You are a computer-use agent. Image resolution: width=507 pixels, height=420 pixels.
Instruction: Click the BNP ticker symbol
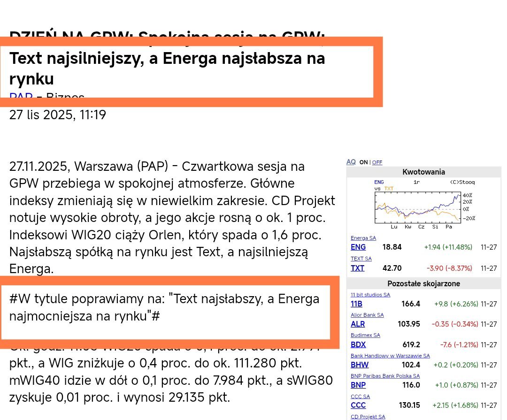point(358,385)
